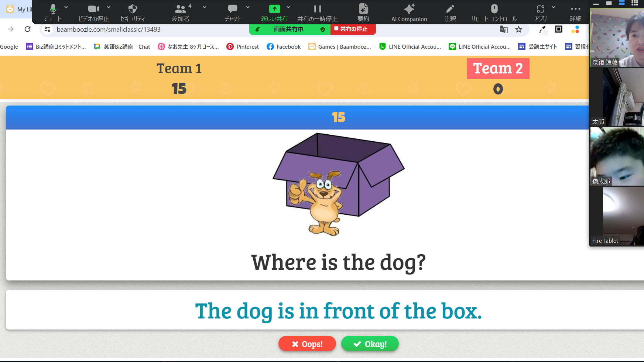The height and width of the screenshot is (362, 644).
Task: Open the Pinterest bookmark
Action: point(243,47)
